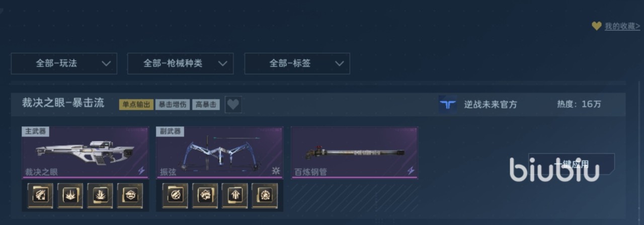Click the 逆战未来官方 author logo
Image resolution: width=644 pixels, height=225 pixels.
click(447, 105)
